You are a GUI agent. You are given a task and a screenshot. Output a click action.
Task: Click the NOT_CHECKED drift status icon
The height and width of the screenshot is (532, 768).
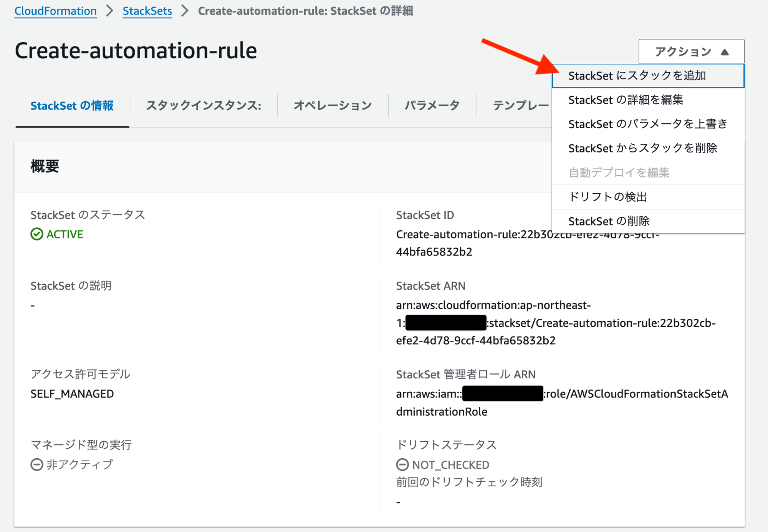402,465
